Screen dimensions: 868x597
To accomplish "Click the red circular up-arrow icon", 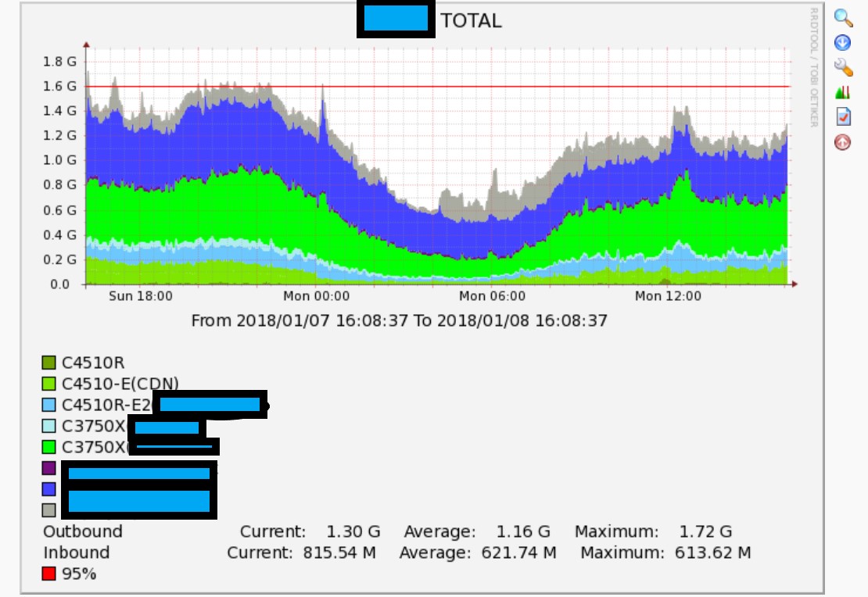I will point(842,143).
